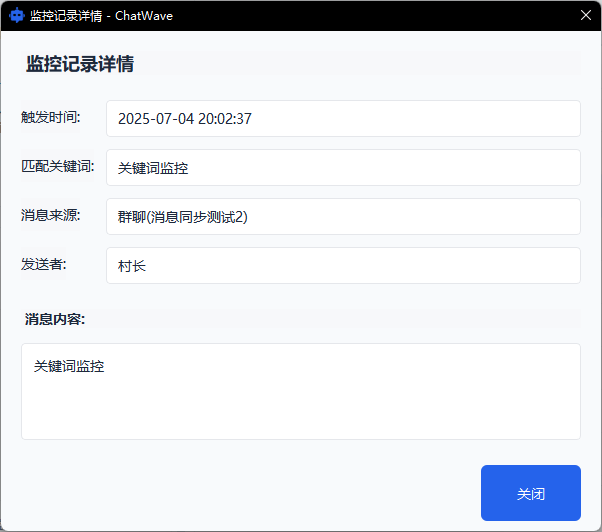
Task: Click the 监控记录详情 heading
Action: pos(80,63)
